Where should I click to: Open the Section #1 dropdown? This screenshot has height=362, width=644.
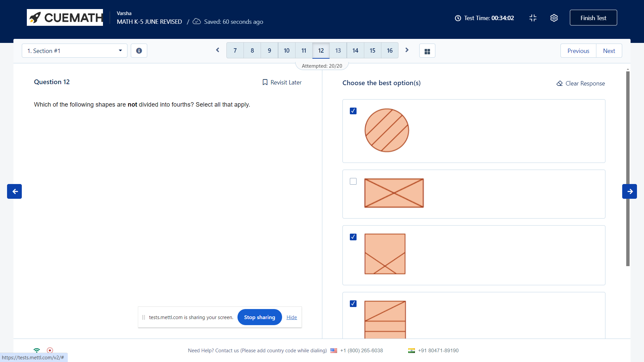click(74, 51)
